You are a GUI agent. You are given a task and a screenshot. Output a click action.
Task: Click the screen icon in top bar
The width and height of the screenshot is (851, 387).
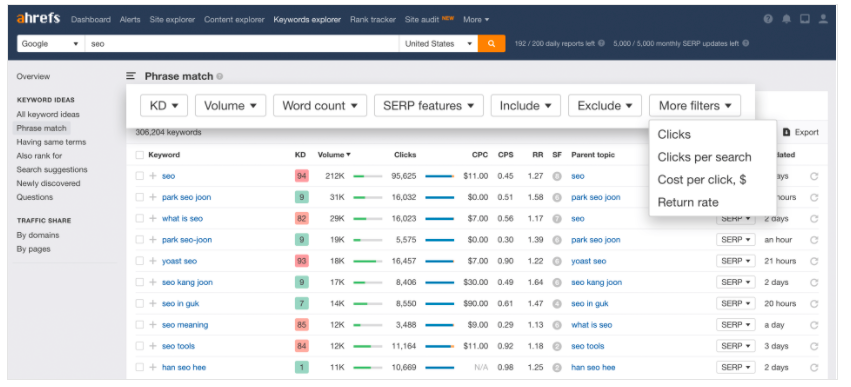point(805,19)
